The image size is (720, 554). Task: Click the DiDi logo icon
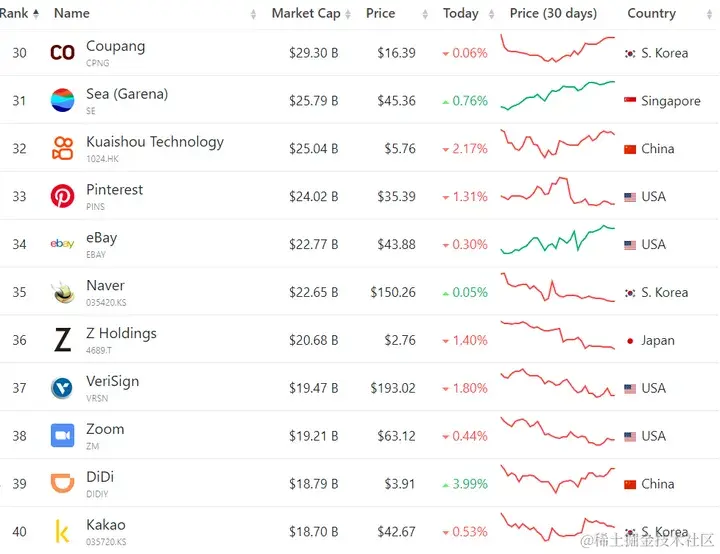62,484
